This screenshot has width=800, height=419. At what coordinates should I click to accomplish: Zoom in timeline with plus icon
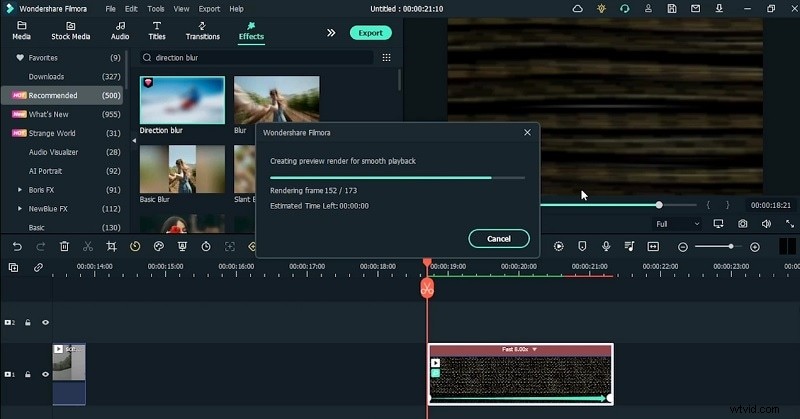755,247
